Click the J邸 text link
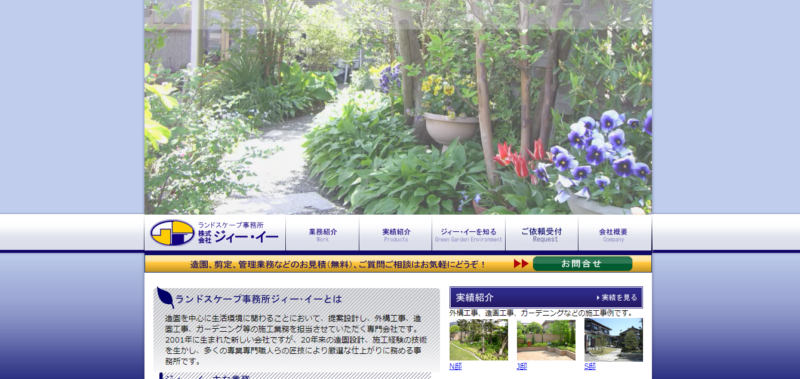 pyautogui.click(x=522, y=367)
